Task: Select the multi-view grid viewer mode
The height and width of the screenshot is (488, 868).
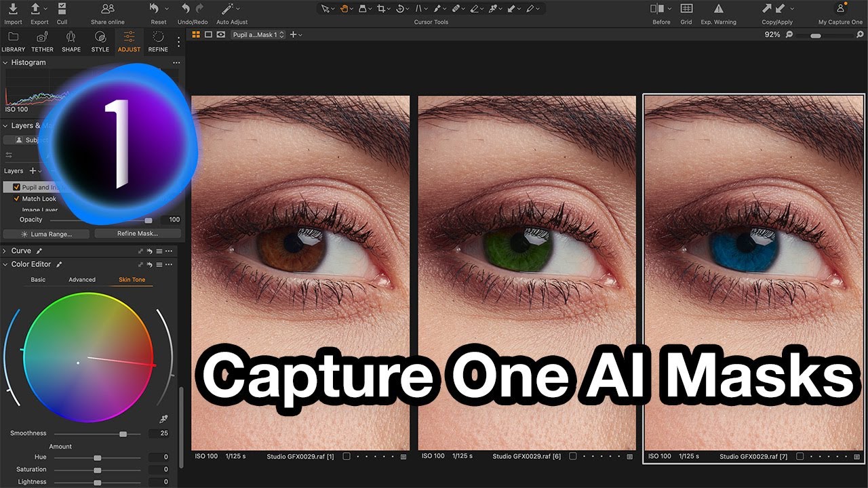Action: [196, 35]
